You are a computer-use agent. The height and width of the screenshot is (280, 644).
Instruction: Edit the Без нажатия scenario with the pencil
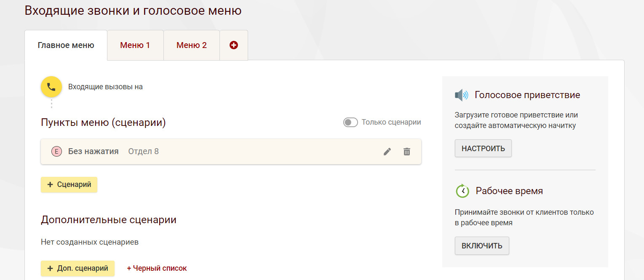point(387,152)
